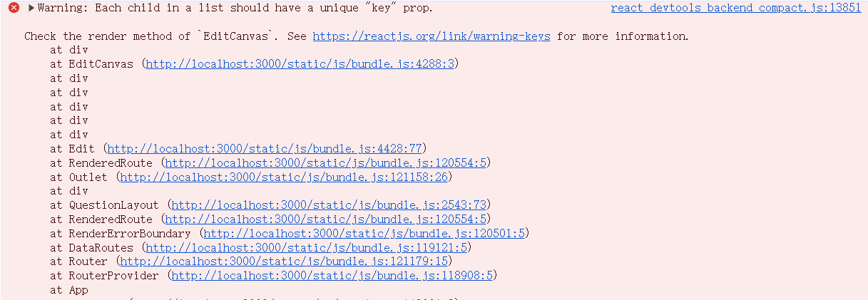Click the 'at App' stack line
868x300 pixels.
pos(69,290)
